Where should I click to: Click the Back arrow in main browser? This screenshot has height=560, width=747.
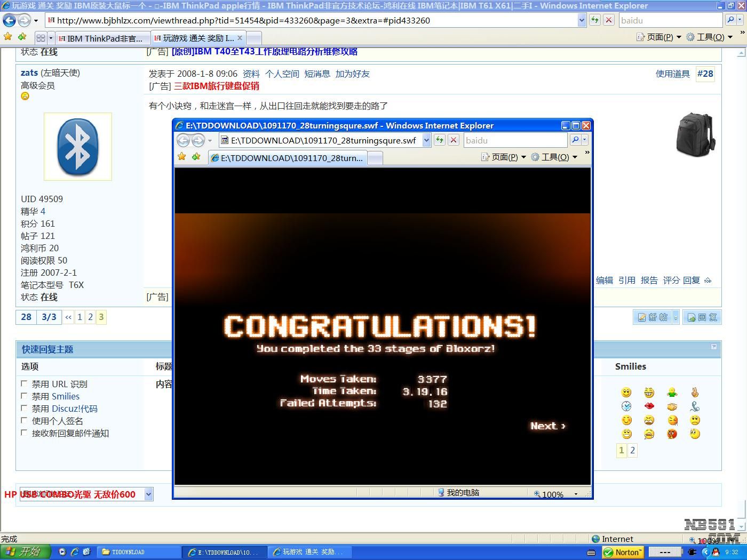pyautogui.click(x=10, y=20)
